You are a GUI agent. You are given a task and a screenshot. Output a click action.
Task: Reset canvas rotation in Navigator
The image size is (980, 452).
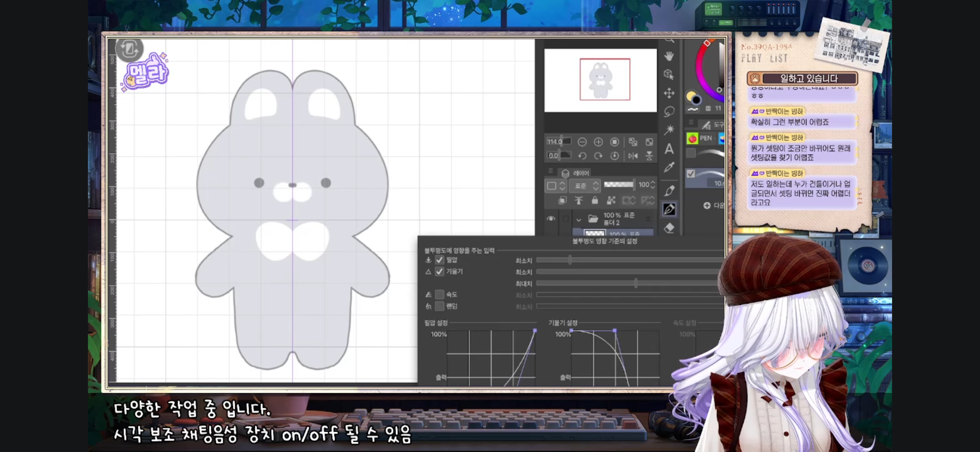[614, 155]
